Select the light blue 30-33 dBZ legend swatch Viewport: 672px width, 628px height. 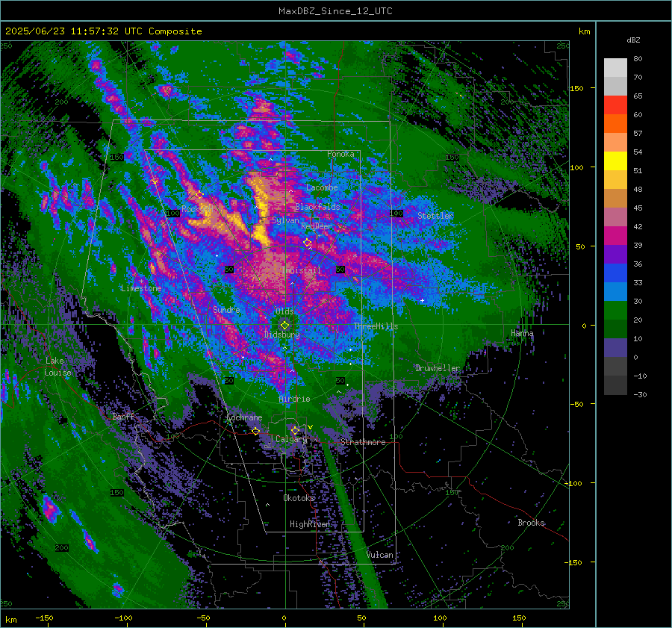click(615, 291)
